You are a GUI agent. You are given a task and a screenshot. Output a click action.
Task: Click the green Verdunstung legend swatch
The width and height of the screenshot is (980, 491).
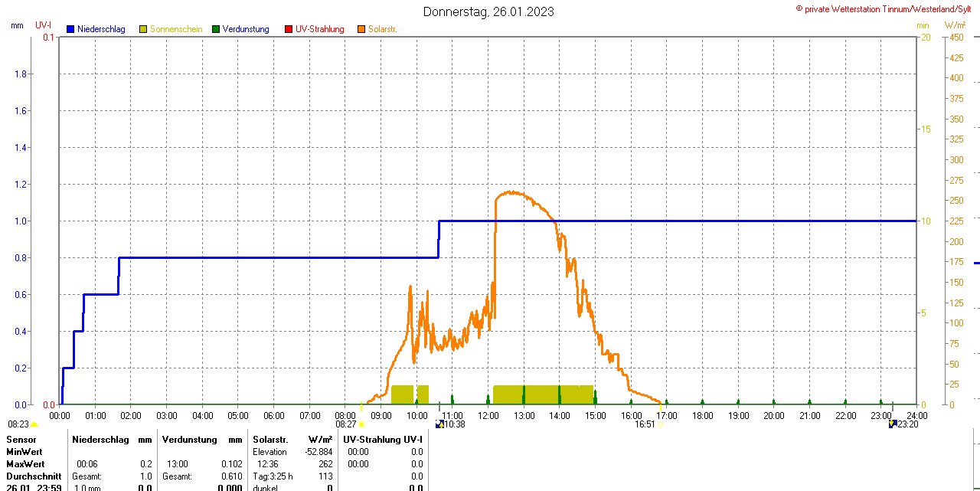tap(216, 29)
